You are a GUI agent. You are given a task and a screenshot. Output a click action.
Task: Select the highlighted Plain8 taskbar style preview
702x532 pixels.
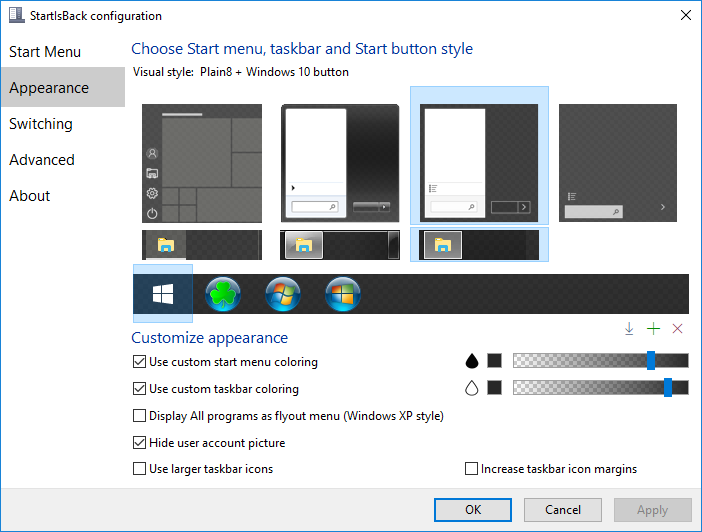point(479,245)
